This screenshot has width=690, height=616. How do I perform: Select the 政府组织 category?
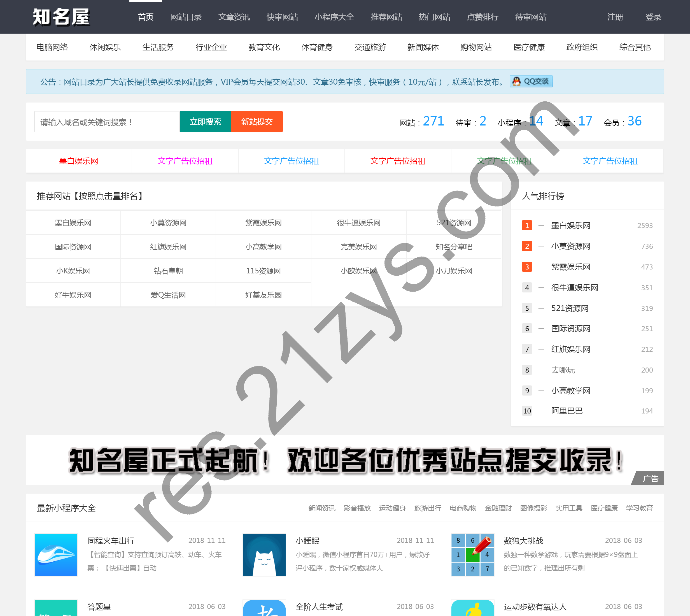click(582, 47)
